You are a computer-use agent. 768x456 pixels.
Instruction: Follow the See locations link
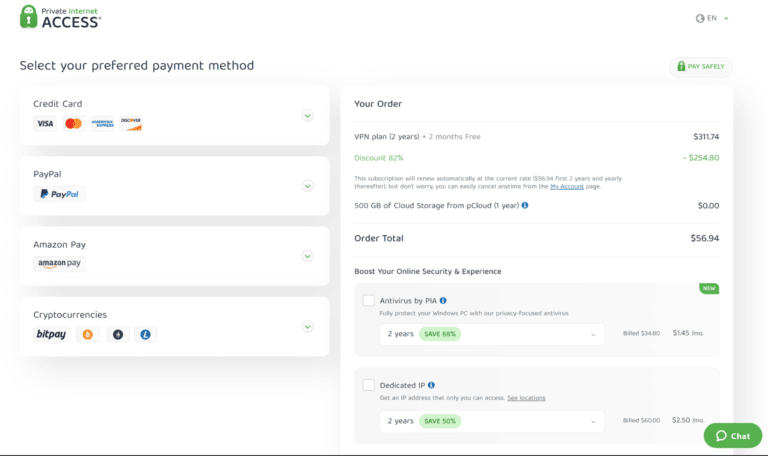tap(526, 398)
